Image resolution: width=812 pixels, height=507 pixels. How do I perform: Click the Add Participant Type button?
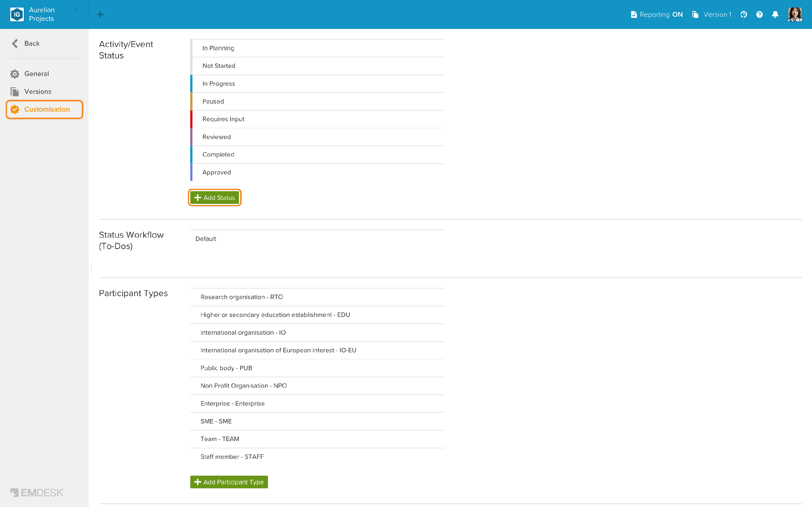[229, 482]
